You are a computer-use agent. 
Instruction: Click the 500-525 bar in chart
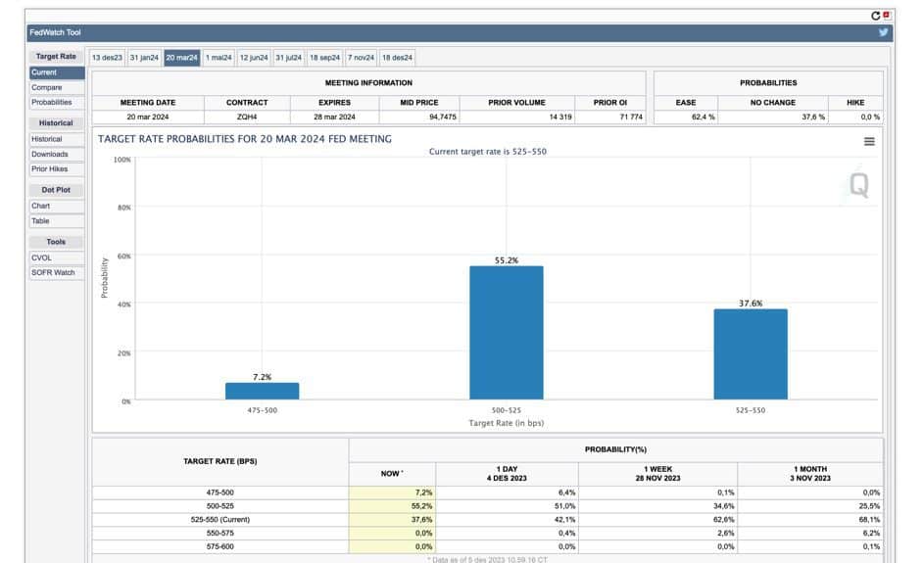pos(507,333)
